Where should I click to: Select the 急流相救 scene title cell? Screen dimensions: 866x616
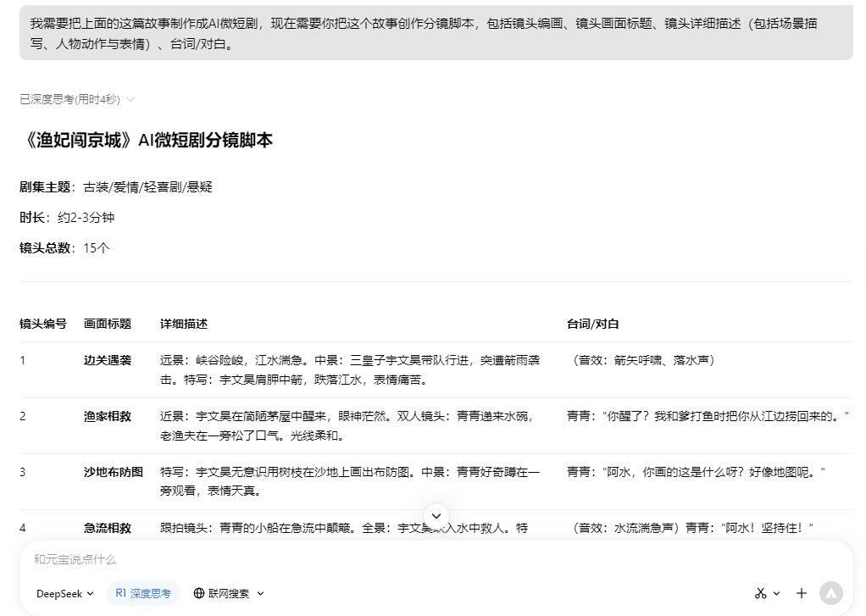tap(108, 528)
